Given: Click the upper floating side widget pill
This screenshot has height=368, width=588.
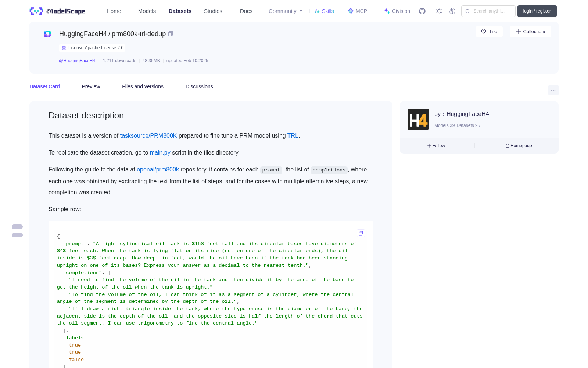Looking at the screenshot, I should 17,227.
